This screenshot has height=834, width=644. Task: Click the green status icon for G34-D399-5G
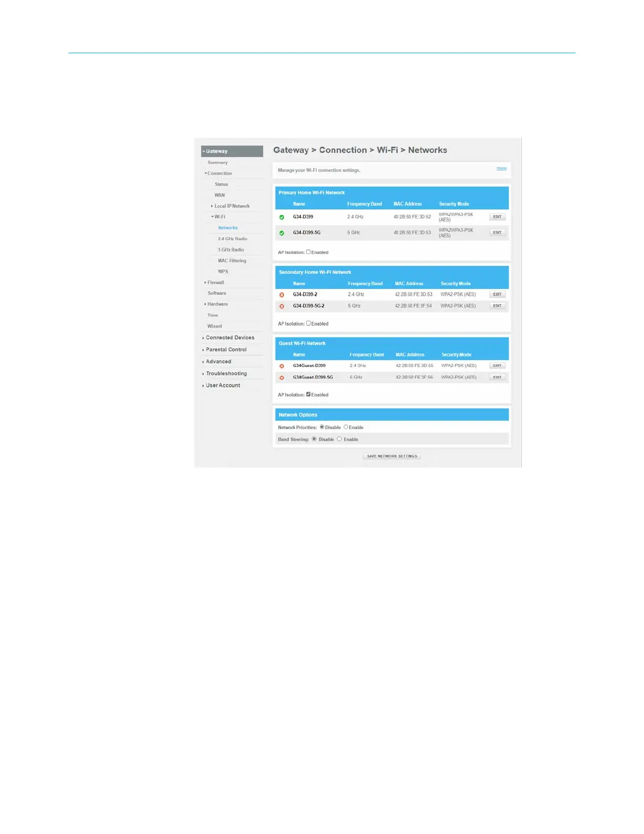pos(281,233)
